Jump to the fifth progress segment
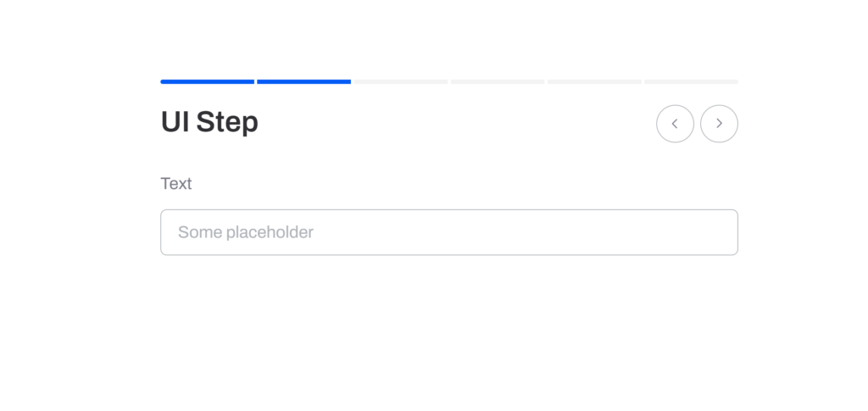The width and height of the screenshot is (868, 411). [x=593, y=81]
